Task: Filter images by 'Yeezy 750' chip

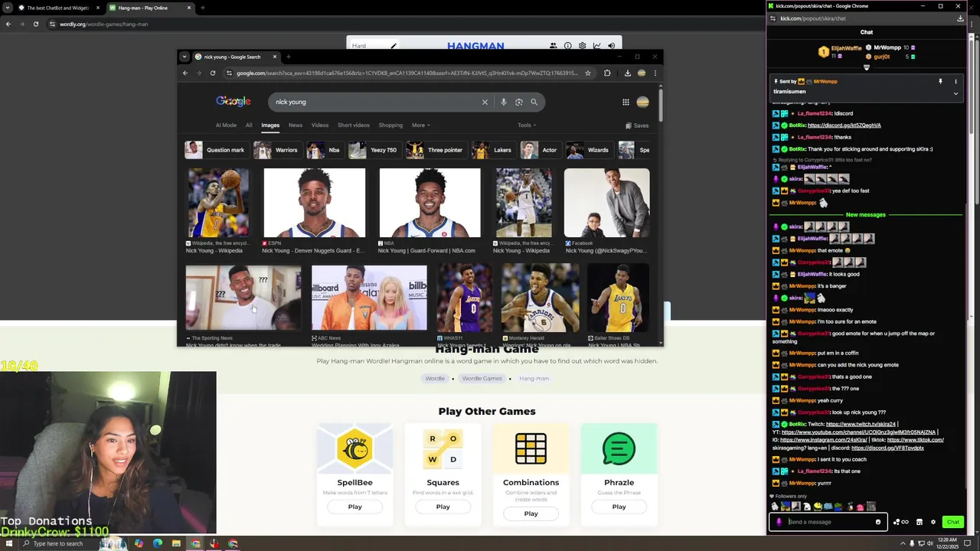Action: coord(374,150)
